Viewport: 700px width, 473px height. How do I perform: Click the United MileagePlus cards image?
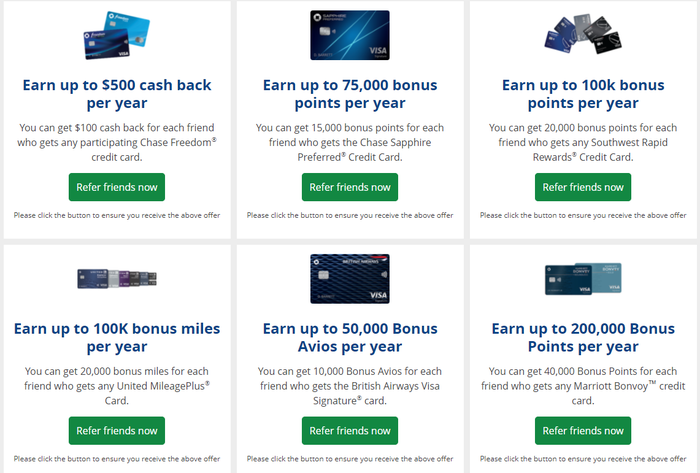click(117, 278)
